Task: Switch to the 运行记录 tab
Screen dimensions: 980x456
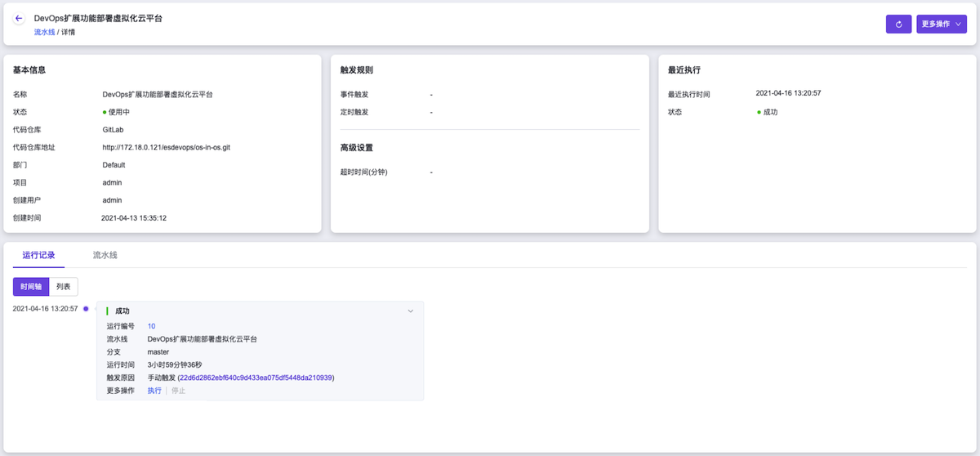Action: [38, 255]
